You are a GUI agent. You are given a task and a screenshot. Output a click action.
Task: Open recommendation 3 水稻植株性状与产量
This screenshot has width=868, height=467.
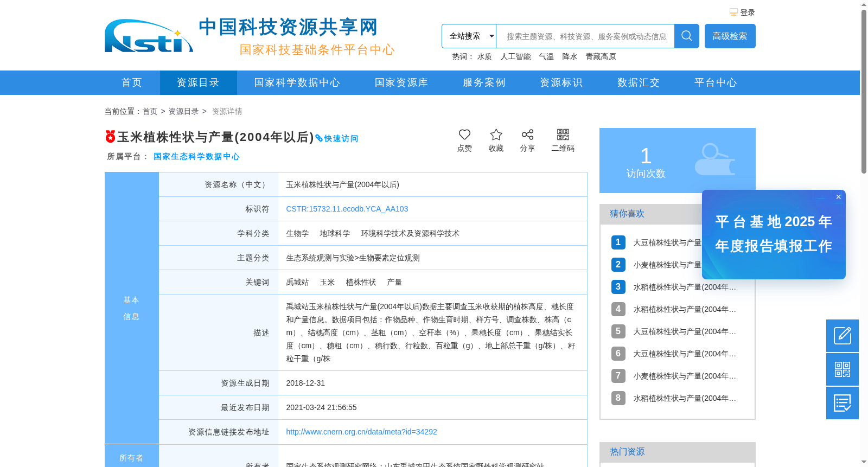(685, 287)
